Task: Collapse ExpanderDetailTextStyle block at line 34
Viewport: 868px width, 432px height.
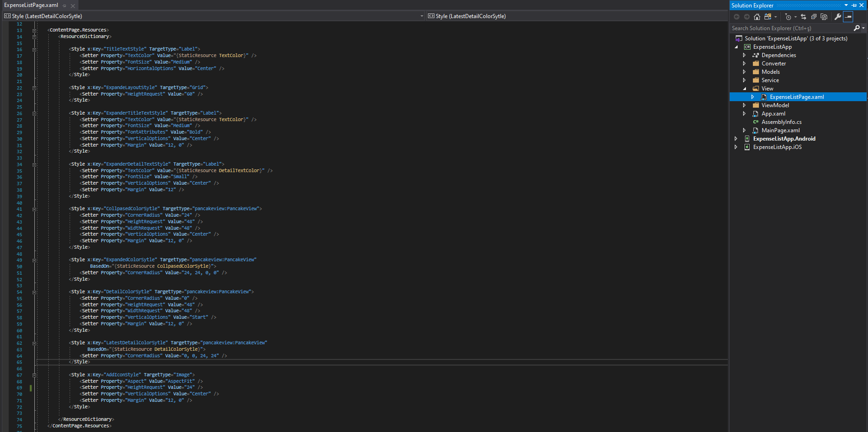Action: tap(34, 164)
